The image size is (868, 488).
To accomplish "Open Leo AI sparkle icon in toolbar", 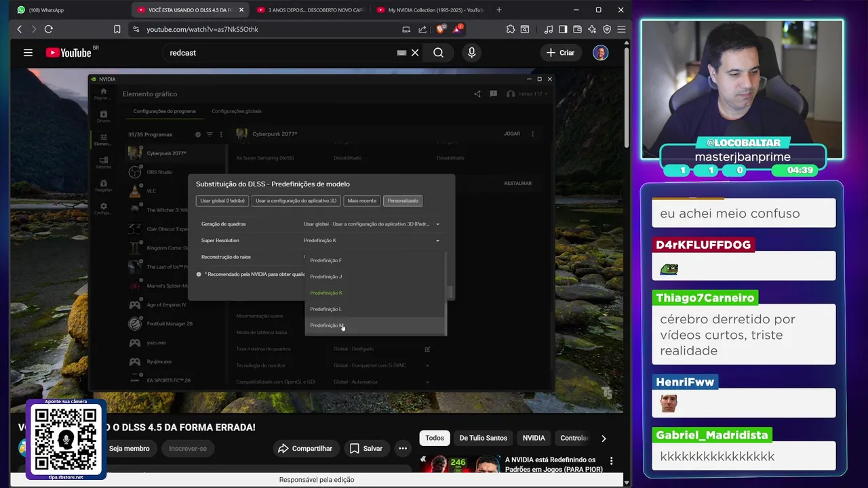I will (x=592, y=29).
